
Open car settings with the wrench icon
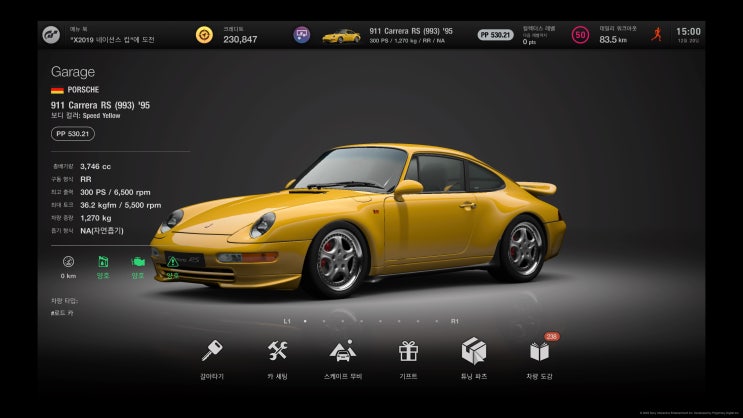tap(277, 351)
